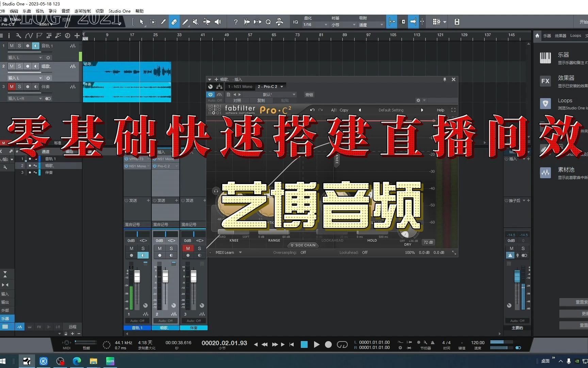Open track inspector 'i' icon
The height and width of the screenshot is (368, 588).
point(9,35)
